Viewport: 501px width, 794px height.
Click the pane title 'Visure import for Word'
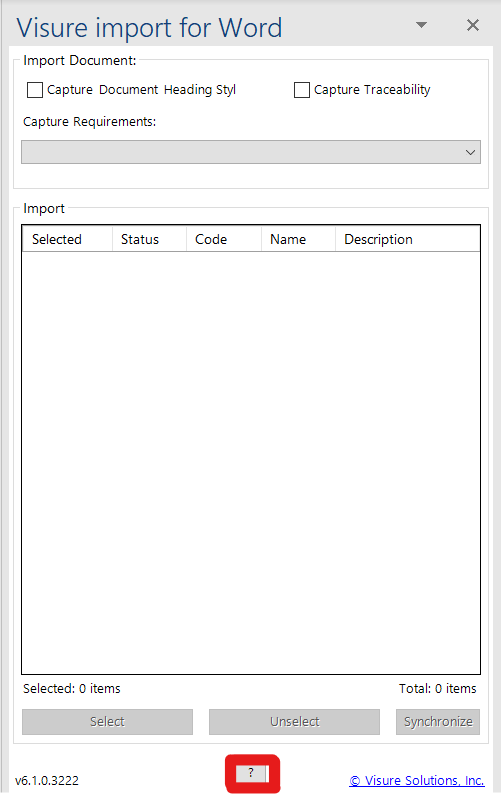(x=149, y=27)
